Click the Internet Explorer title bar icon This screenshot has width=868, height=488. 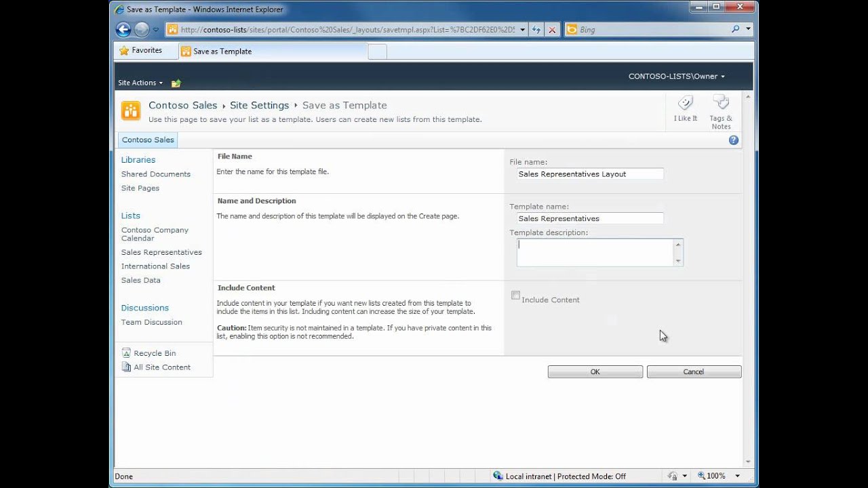coord(120,9)
